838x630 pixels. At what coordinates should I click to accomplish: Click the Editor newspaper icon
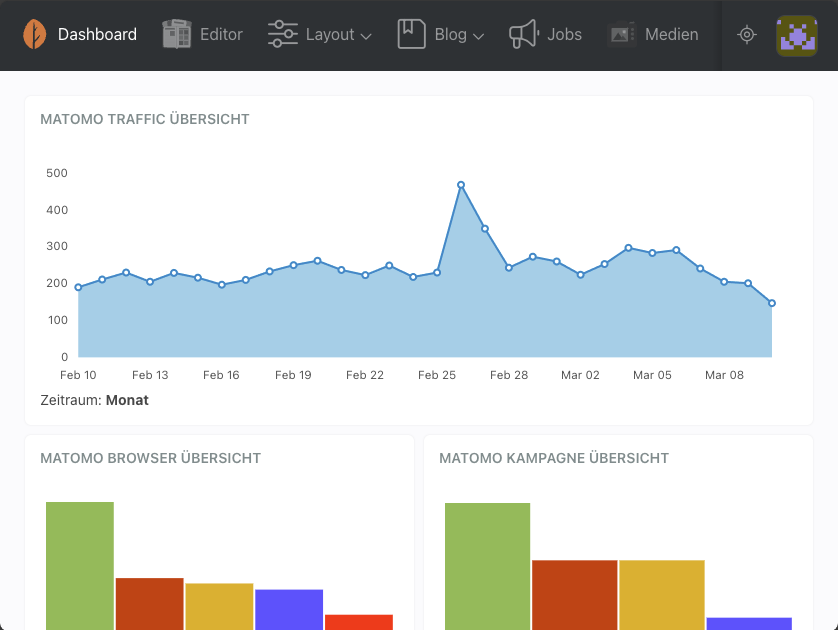[177, 34]
